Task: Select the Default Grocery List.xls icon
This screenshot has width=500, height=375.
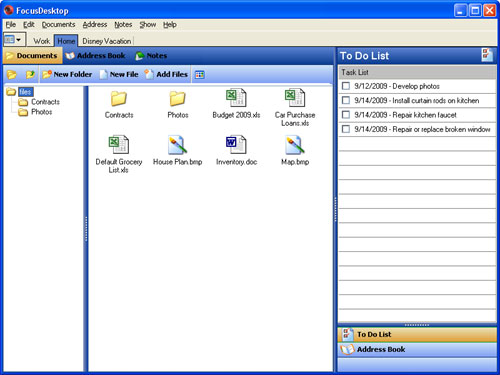Action: pyautogui.click(x=119, y=145)
